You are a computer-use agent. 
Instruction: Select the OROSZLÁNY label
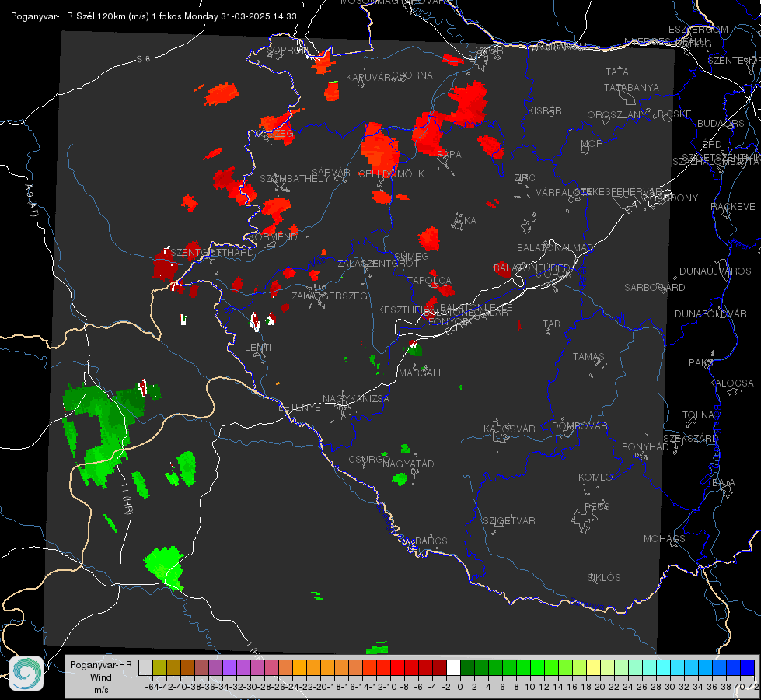click(617, 115)
